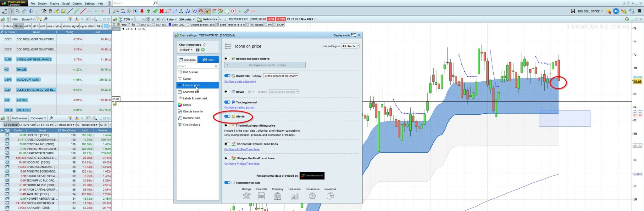Open the Untitled chart template dropdown
The width and height of the screenshot is (644, 211).
coord(186,50)
